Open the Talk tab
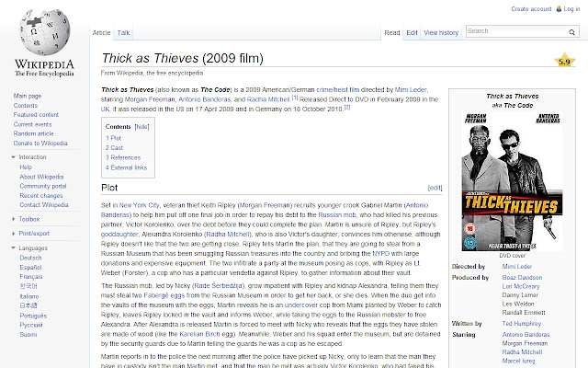The width and height of the screenshot is (588, 368). coord(123,33)
